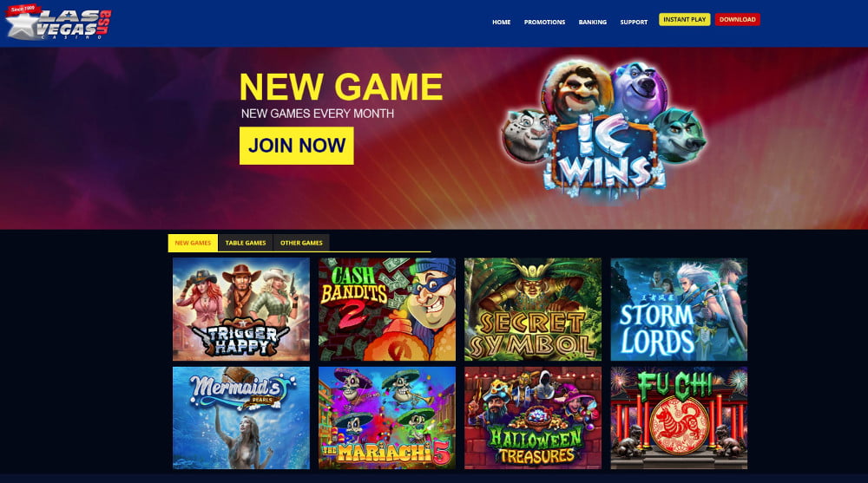Image resolution: width=868 pixels, height=483 pixels.
Task: Switch to the New Games tab
Action: click(x=193, y=243)
